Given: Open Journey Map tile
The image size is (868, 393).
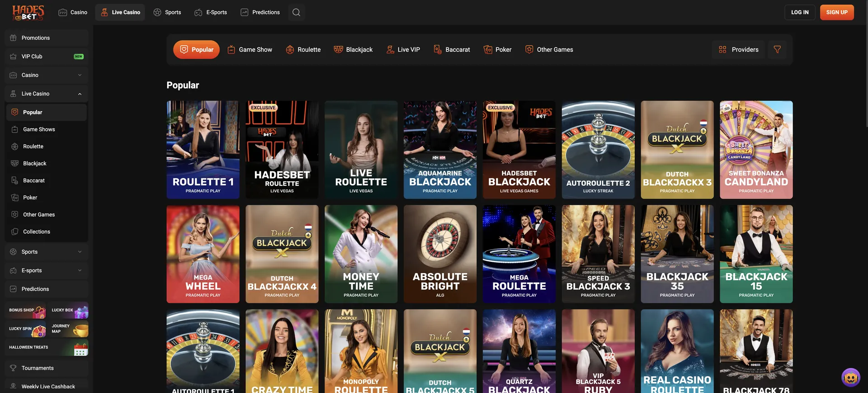Looking at the screenshot, I should click(68, 329).
